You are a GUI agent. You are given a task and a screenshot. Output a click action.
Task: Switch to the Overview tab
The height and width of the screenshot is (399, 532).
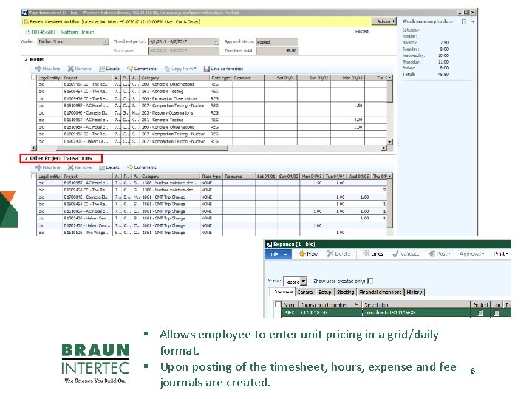282,292
